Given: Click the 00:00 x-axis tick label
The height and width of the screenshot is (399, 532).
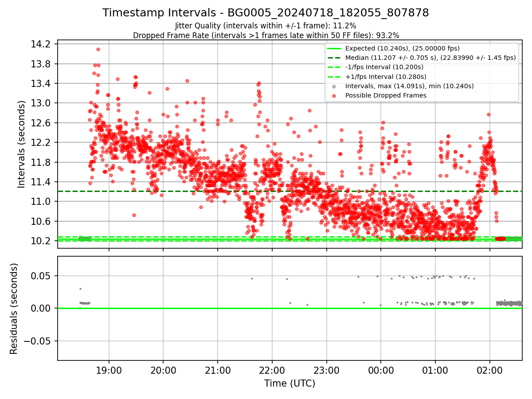Looking at the screenshot, I should pyautogui.click(x=381, y=371).
